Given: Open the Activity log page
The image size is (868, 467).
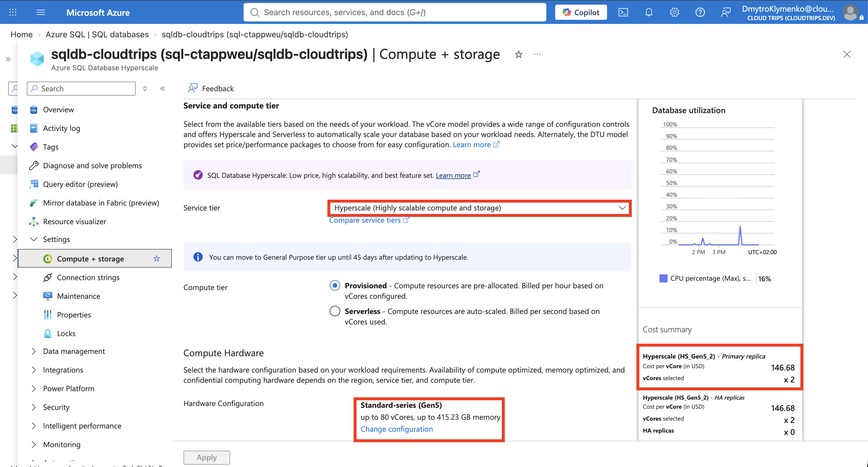Looking at the screenshot, I should click(62, 128).
